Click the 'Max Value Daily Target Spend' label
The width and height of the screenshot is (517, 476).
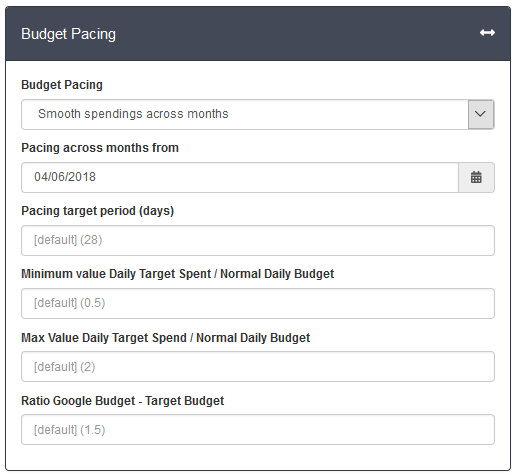pos(104,338)
